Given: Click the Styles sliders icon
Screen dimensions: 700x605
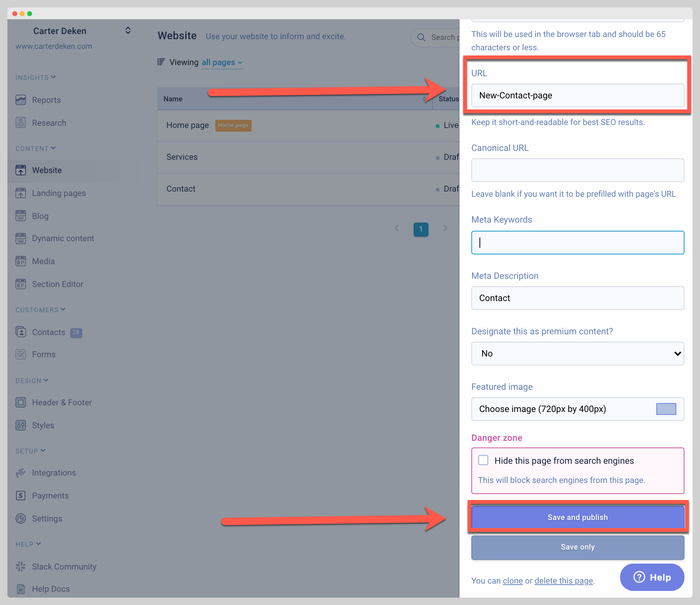Looking at the screenshot, I should click(21, 425).
